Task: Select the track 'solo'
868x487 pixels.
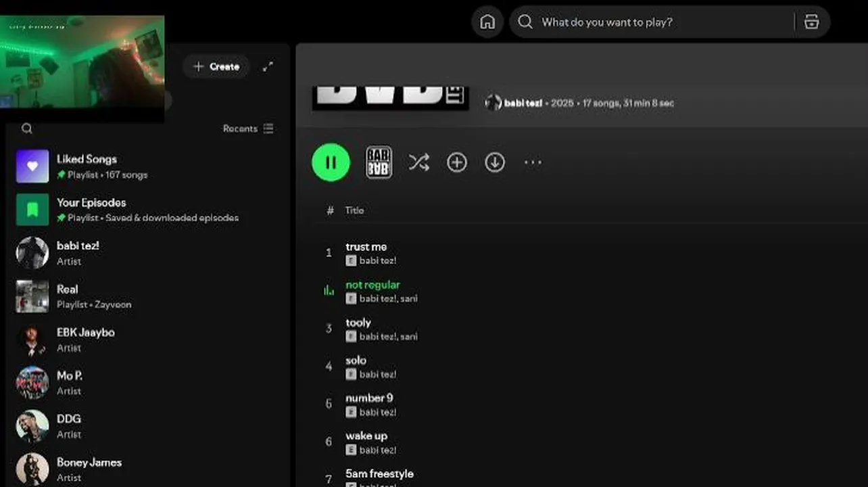Action: [x=356, y=361]
